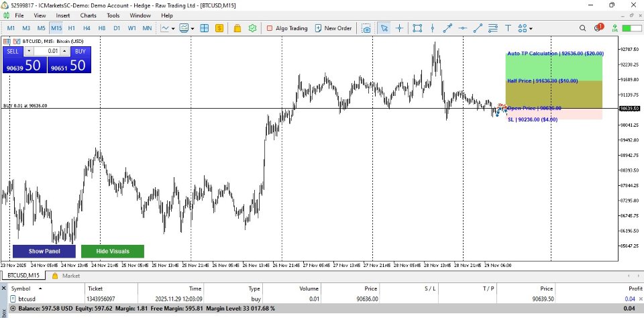Image resolution: width=644 pixels, height=318 pixels.
Task: Select the rectangle drawing tool
Action: 417,28
